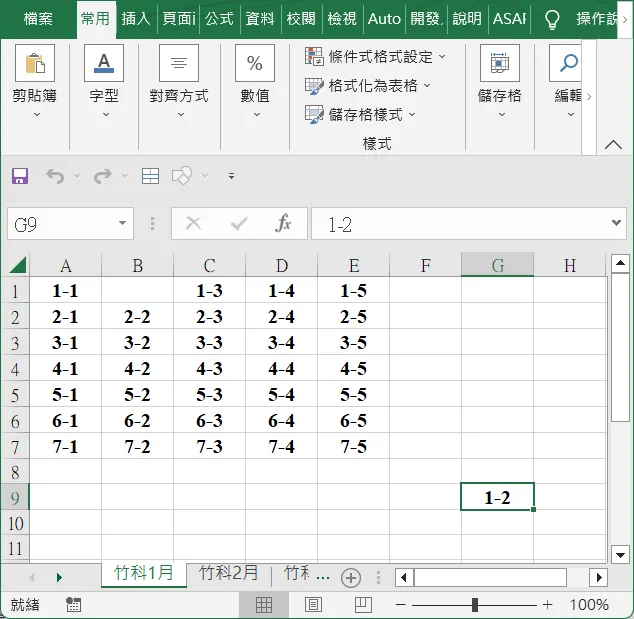Select cell C4 containing 4-3
This screenshot has height=619, width=634.
tap(209, 369)
